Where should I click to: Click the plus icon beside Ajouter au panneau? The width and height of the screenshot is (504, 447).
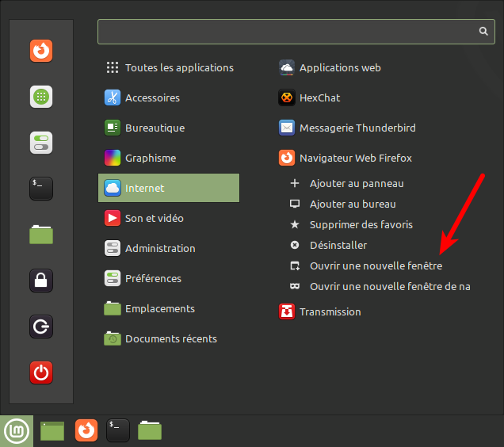pos(295,183)
